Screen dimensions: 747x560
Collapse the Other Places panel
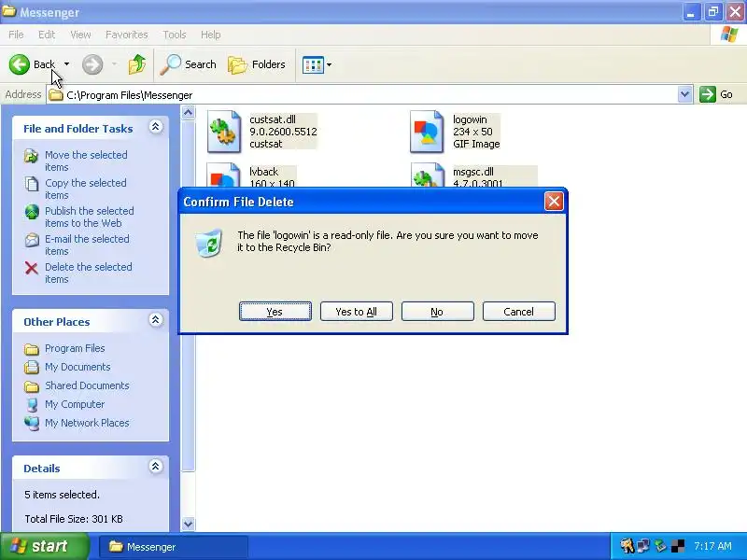click(x=155, y=320)
